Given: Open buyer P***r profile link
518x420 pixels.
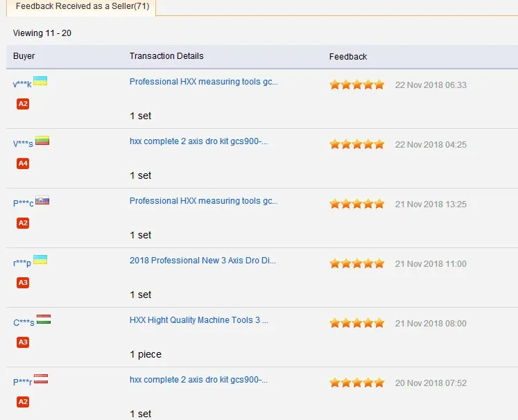Looking at the screenshot, I should click(22, 382).
